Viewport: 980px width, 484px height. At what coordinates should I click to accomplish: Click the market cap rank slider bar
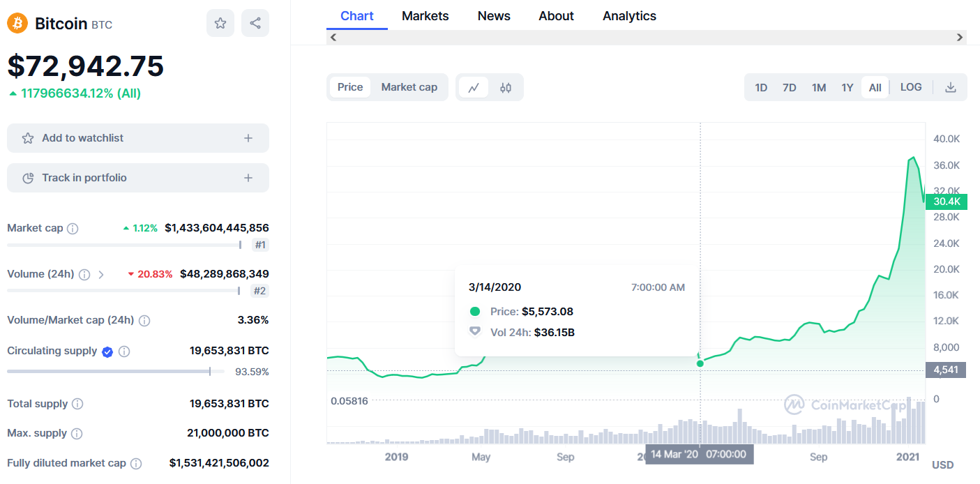pyautogui.click(x=124, y=245)
